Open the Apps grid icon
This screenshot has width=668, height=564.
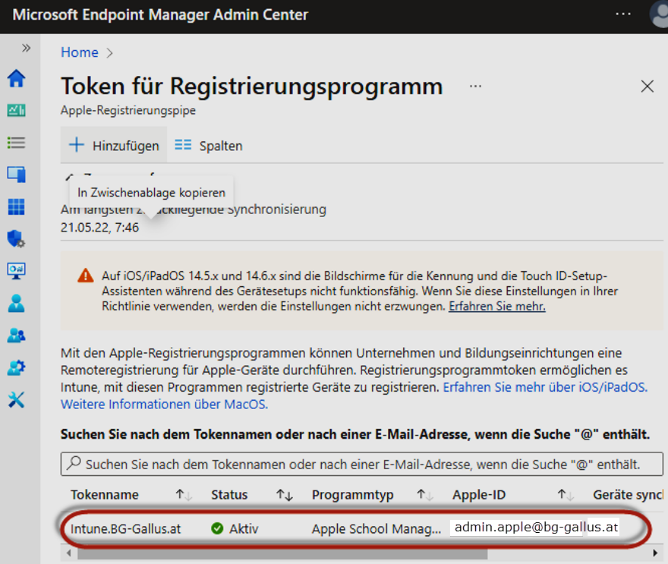coord(16,207)
